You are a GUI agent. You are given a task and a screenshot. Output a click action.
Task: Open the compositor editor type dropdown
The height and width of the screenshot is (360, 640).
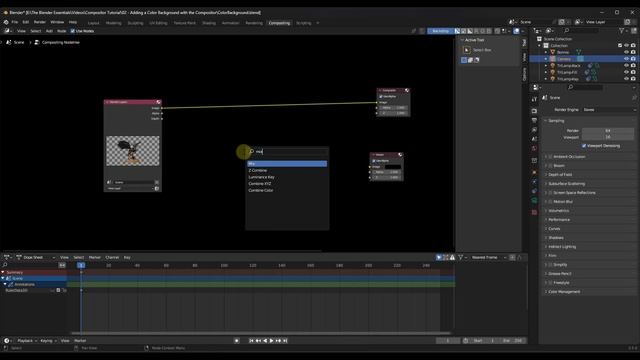pos(8,31)
